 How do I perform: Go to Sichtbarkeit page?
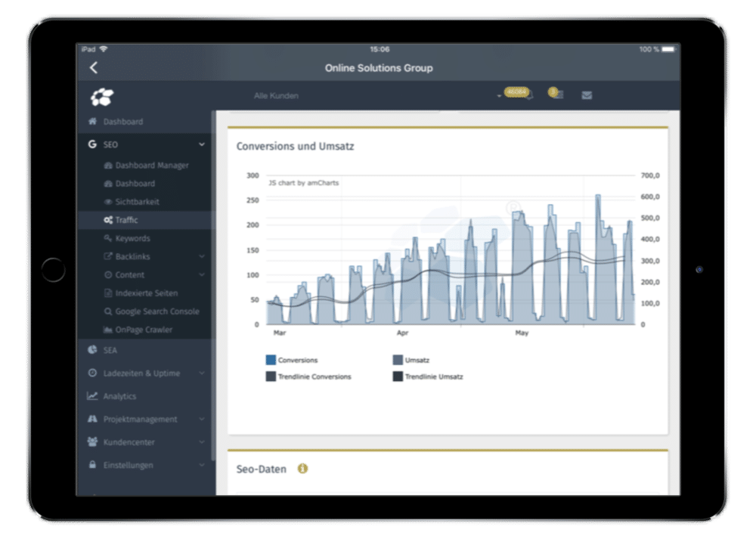[x=137, y=202]
